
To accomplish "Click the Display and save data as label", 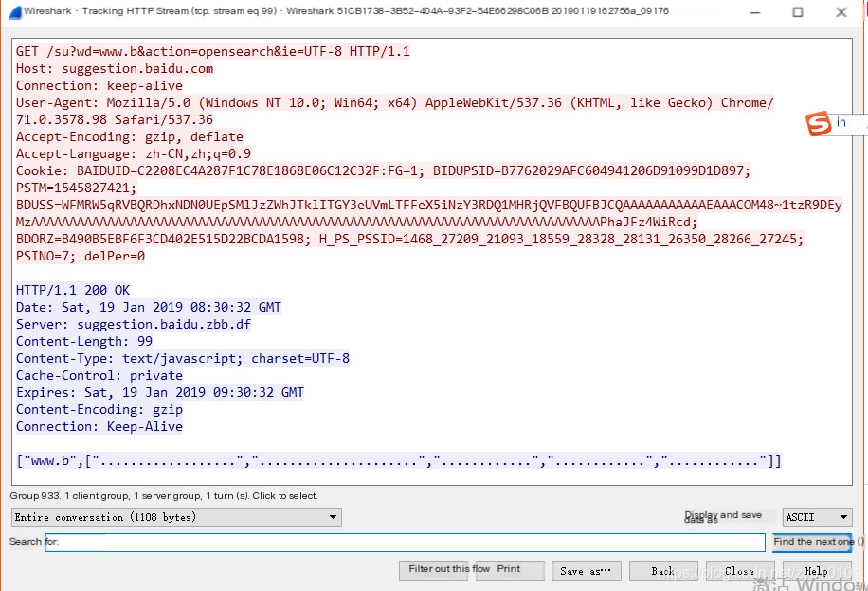I will click(x=723, y=517).
